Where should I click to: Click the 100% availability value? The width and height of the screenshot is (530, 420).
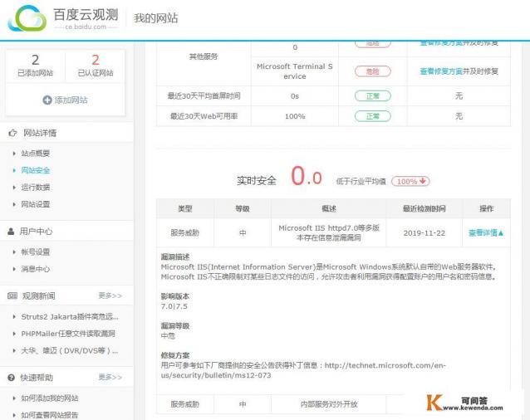[295, 116]
